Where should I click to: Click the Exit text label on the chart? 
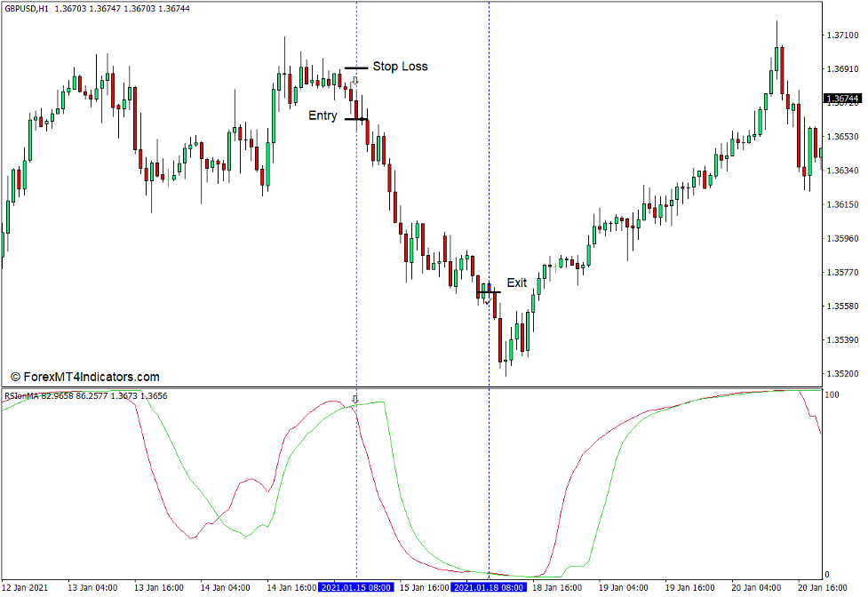coord(516,283)
